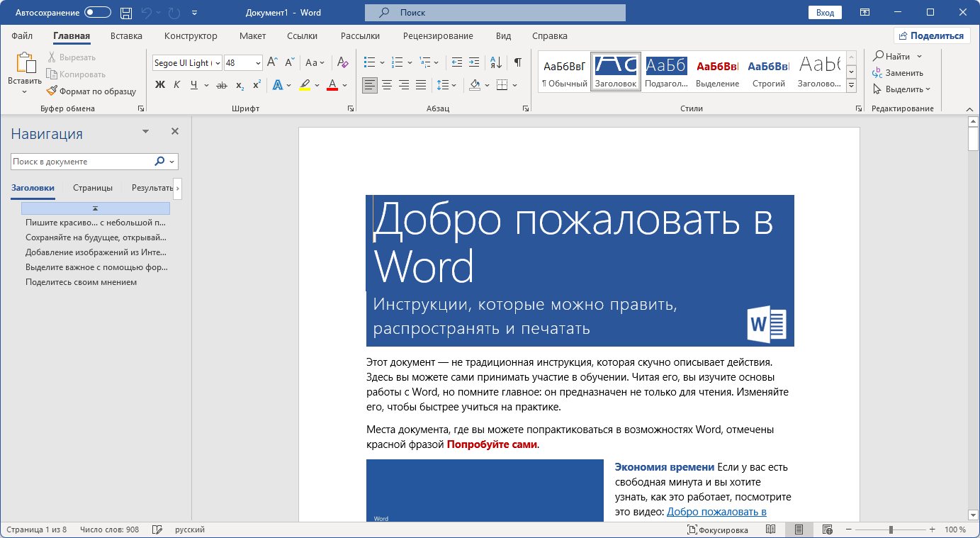Switch to Read Mode view

[770, 529]
